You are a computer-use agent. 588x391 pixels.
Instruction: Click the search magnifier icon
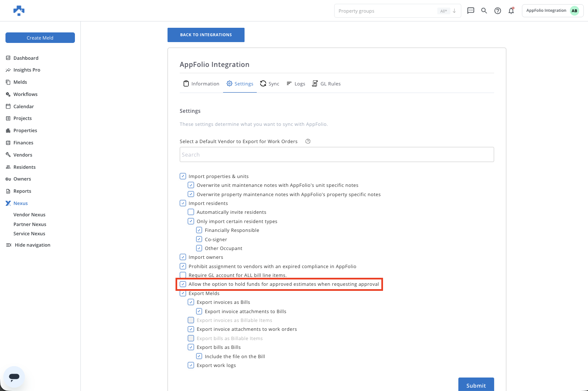pyautogui.click(x=484, y=11)
